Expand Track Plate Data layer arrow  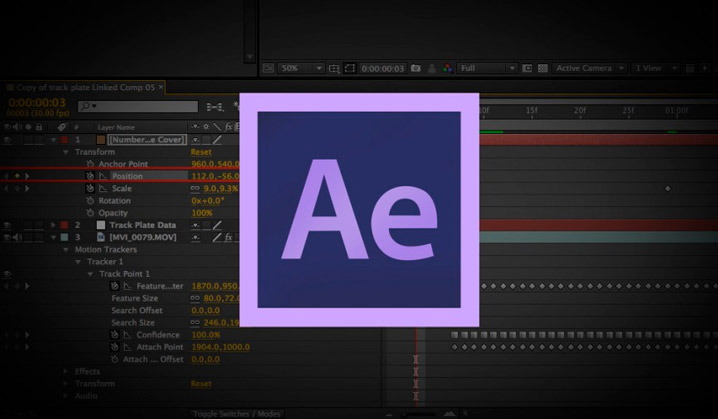(54, 225)
